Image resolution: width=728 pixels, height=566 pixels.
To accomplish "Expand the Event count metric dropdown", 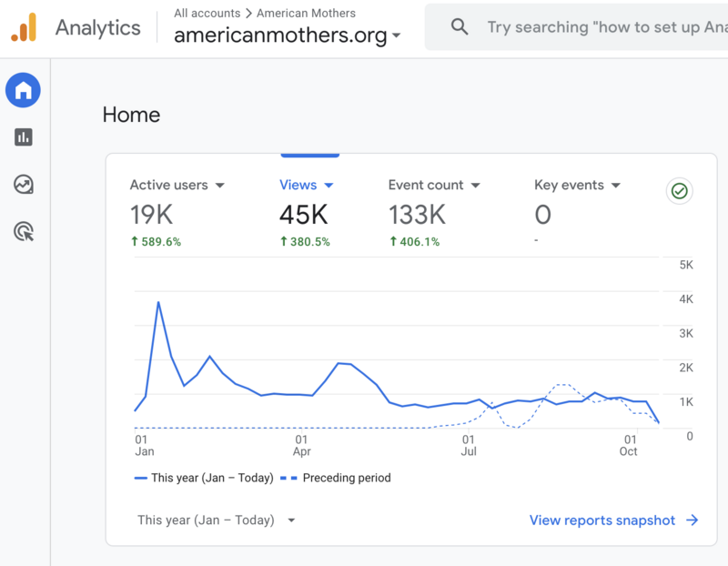I will coord(475,186).
